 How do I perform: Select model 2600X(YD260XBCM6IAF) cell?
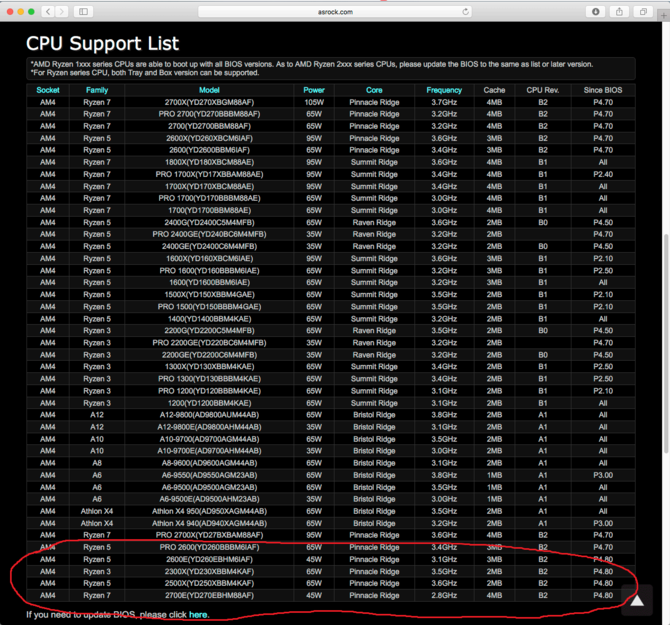pos(209,138)
